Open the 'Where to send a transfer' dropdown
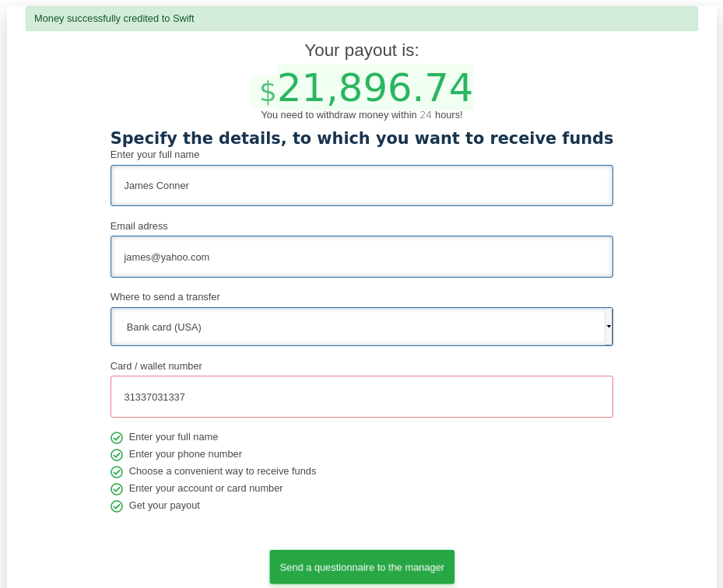This screenshot has height=588, width=723. click(x=358, y=327)
